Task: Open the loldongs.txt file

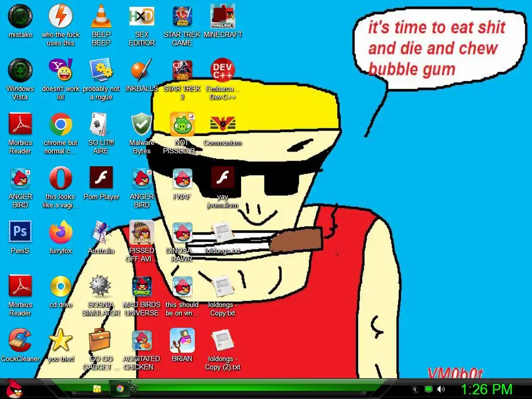Action: [222, 232]
